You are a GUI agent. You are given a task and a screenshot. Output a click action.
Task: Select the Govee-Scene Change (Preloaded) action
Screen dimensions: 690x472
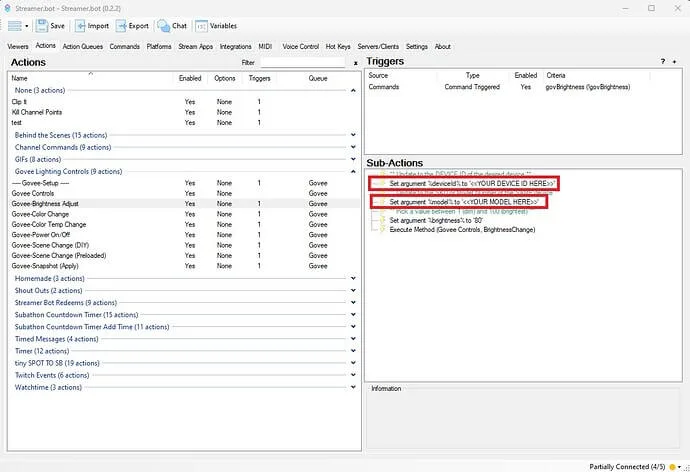click(x=184, y=256)
